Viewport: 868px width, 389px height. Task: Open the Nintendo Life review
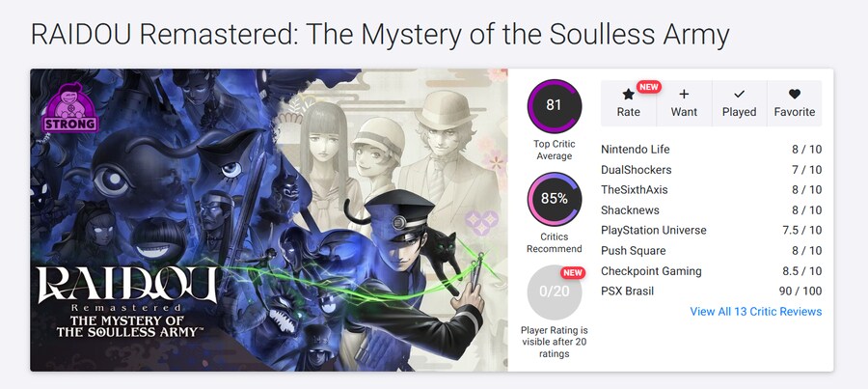(712, 149)
